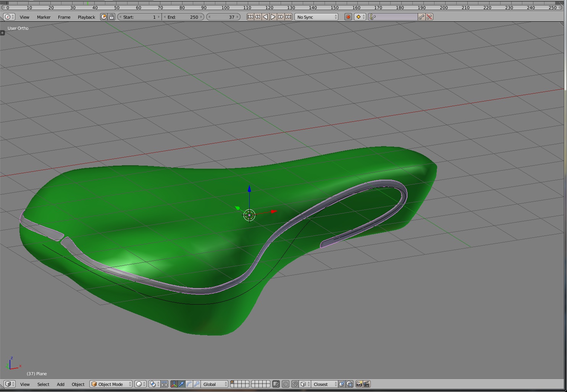Jump to next keyframe
The height and width of the screenshot is (392, 567).
(281, 17)
